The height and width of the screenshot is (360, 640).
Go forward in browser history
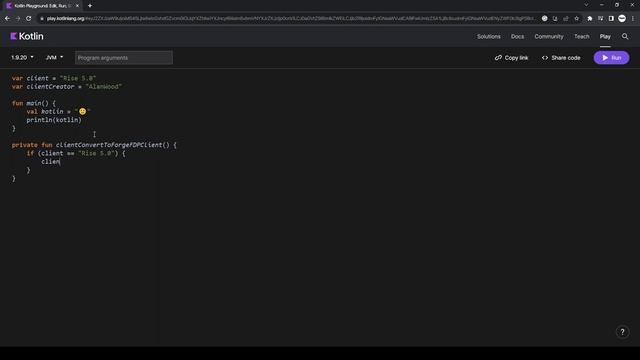pos(18,18)
